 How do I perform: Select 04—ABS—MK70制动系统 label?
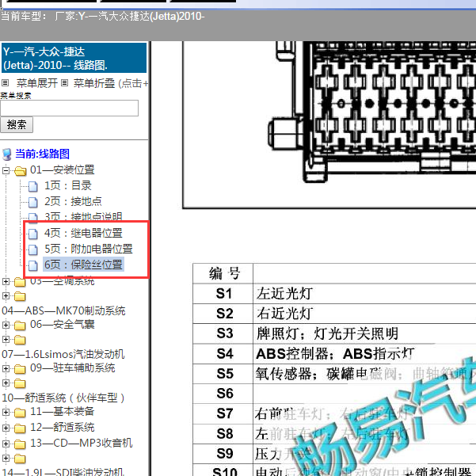click(x=63, y=310)
